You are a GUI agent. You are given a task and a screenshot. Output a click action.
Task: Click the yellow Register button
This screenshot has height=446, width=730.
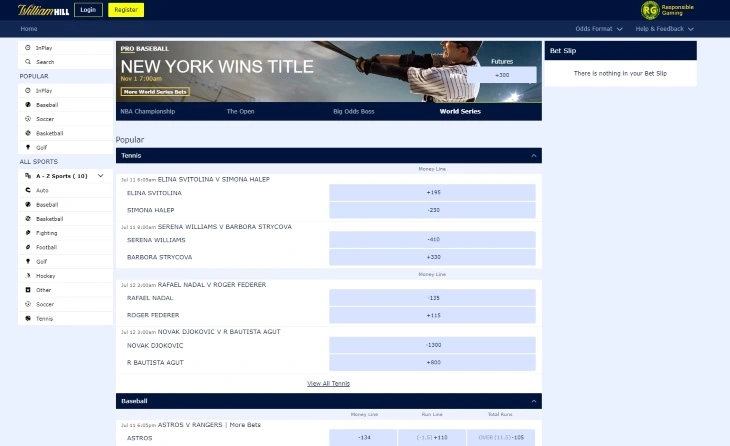click(x=126, y=10)
